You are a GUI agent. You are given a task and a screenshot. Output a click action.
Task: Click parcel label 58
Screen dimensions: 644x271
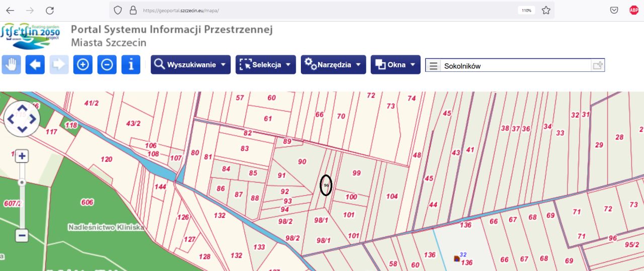393,263
